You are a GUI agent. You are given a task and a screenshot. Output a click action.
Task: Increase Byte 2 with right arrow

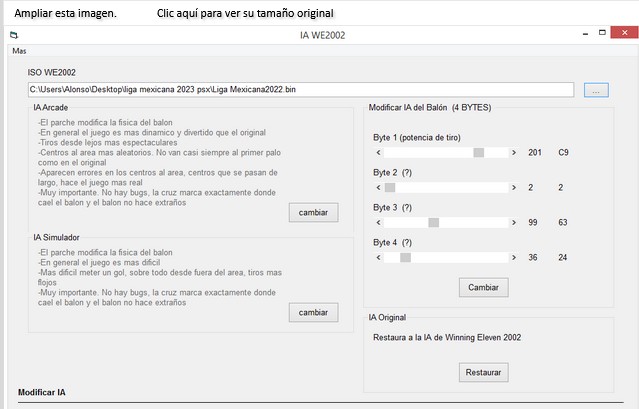pos(514,187)
